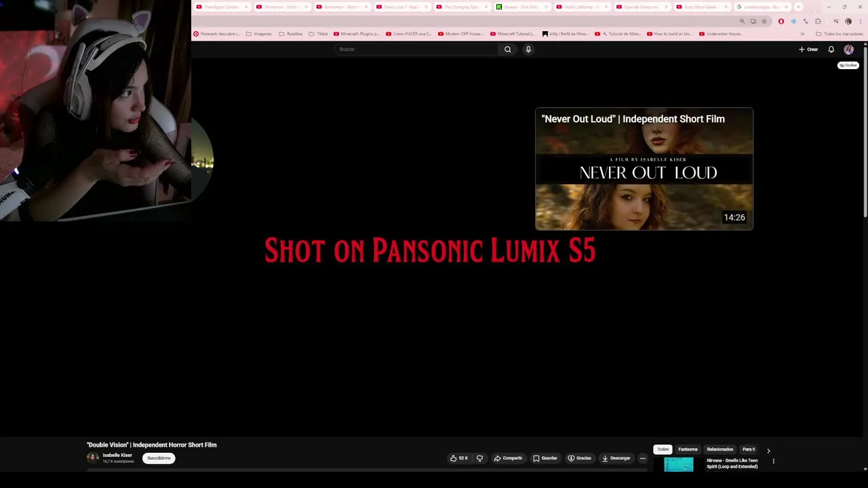Click the Gracias button
The height and width of the screenshot is (488, 868).
click(x=579, y=458)
